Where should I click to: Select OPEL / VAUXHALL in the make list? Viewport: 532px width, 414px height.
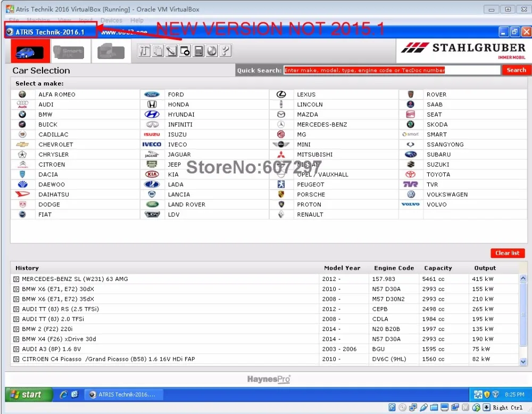click(x=323, y=175)
